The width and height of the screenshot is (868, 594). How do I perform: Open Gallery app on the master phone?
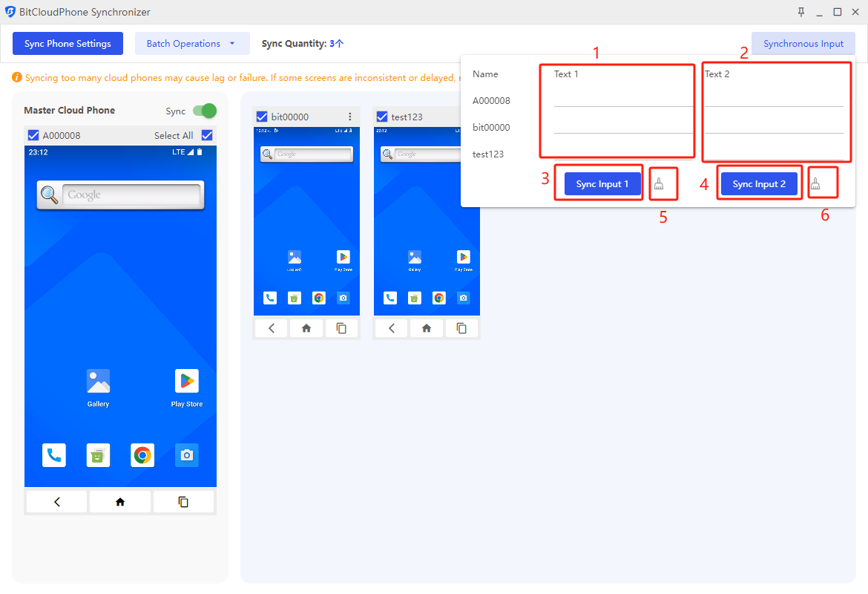point(98,381)
